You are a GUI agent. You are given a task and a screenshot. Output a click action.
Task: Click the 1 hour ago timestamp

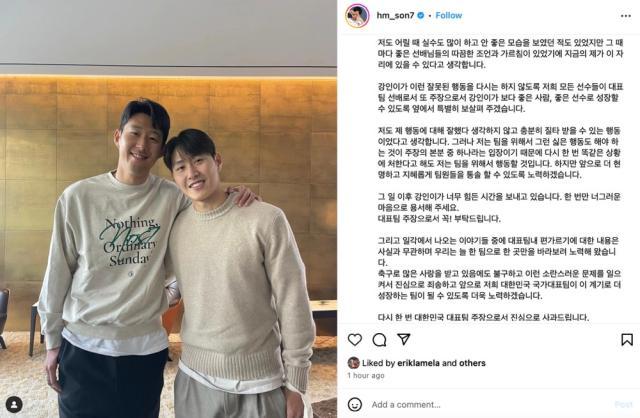coord(366,375)
